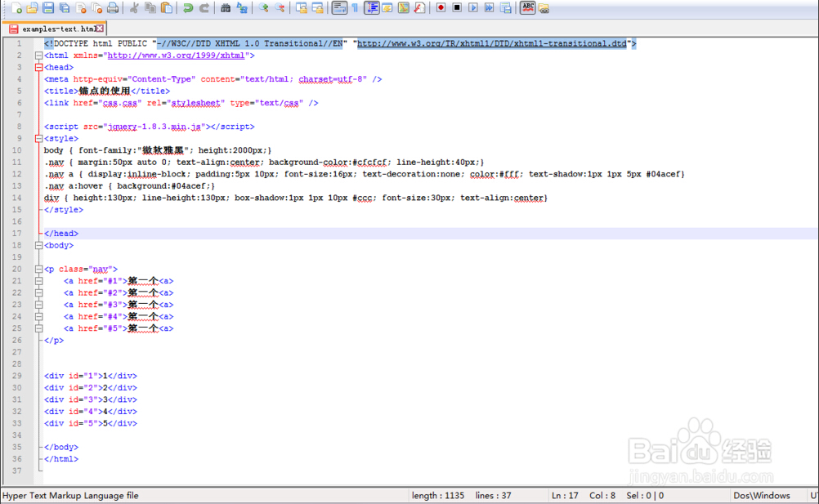Print the document using the printer icon
This screenshot has width=819, height=504.
pyautogui.click(x=113, y=8)
